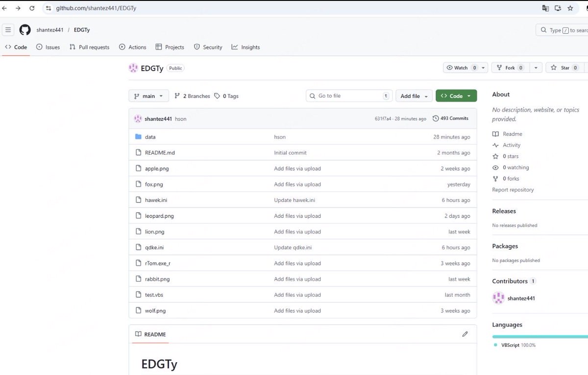Open the fox.png file
The image size is (588, 375).
(154, 185)
